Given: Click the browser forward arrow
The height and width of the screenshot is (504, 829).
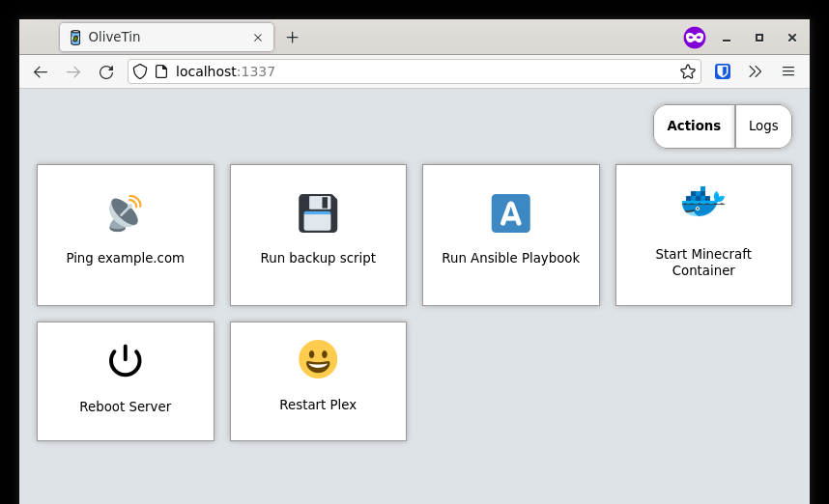Looking at the screenshot, I should tap(73, 71).
